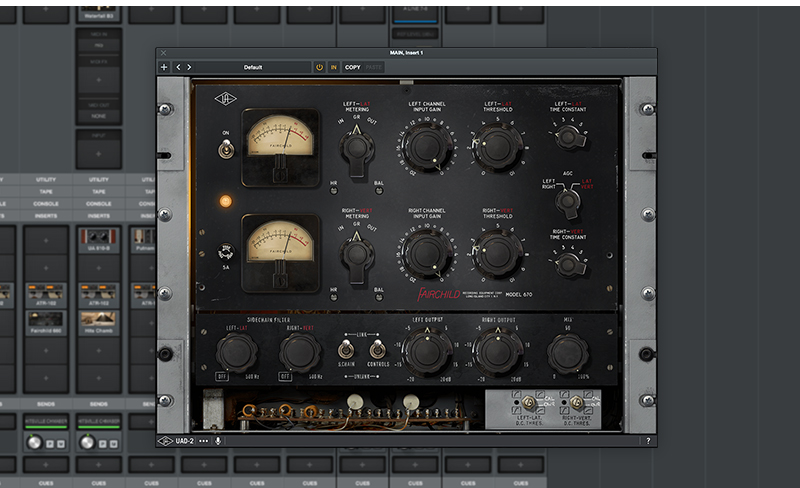Click the Right-Vert metering selector knob

pos(357,257)
